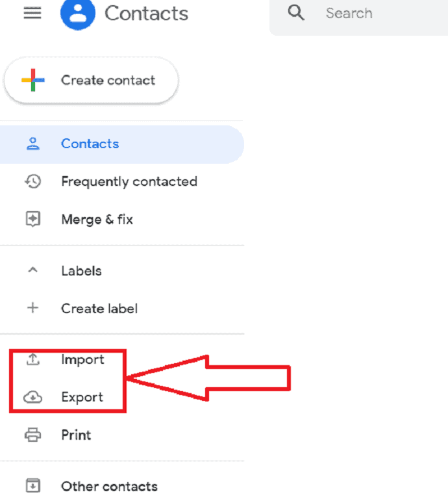Select Contacts in the sidebar
Viewport: 448px width, 497px height.
[x=121, y=144]
